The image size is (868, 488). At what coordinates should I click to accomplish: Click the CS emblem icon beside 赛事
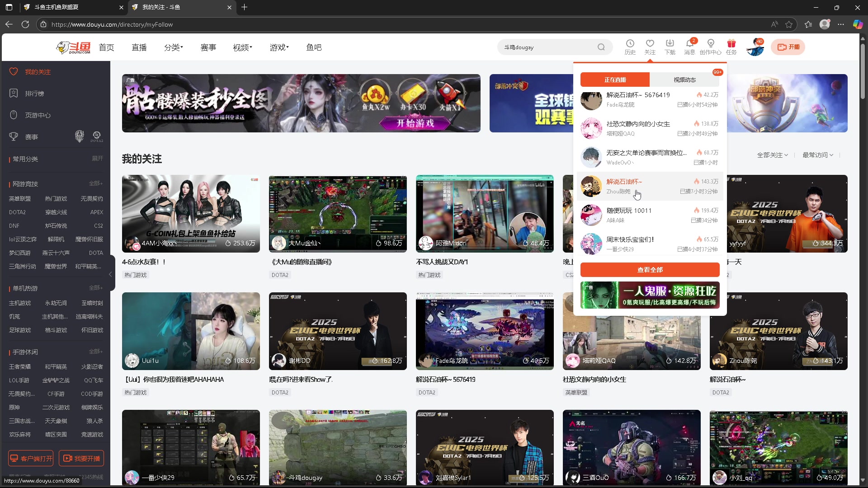[80, 136]
